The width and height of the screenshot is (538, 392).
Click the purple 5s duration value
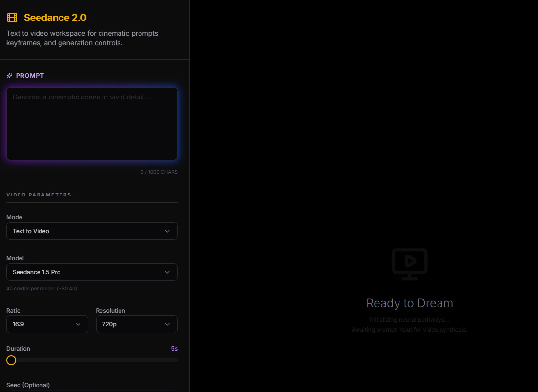(174, 348)
